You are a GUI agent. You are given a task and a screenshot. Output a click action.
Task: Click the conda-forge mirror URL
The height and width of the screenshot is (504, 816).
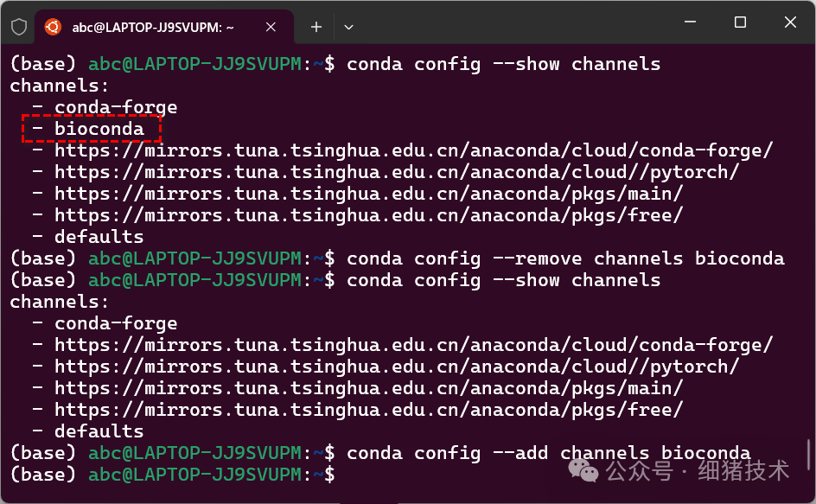[x=411, y=150]
